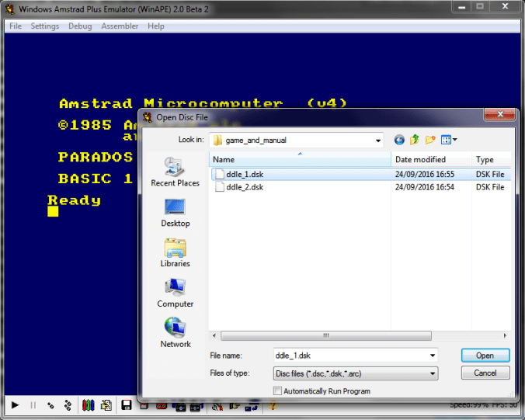Click the horizontal scrollbar thumb in file list
This screenshot has height=420, width=525.
[x=325, y=335]
